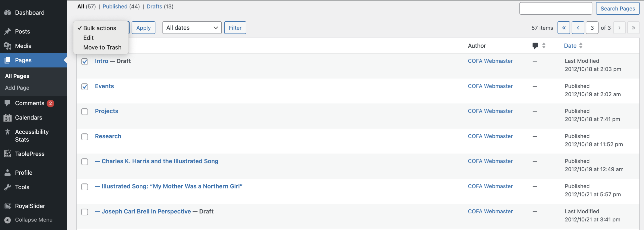The height and width of the screenshot is (230, 644).
Task: Click the Apply button
Action: click(x=143, y=28)
